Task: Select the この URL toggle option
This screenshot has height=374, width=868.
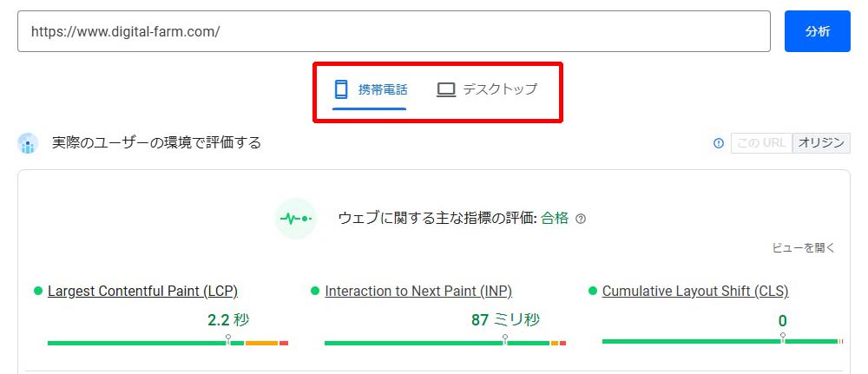Action: (x=762, y=143)
